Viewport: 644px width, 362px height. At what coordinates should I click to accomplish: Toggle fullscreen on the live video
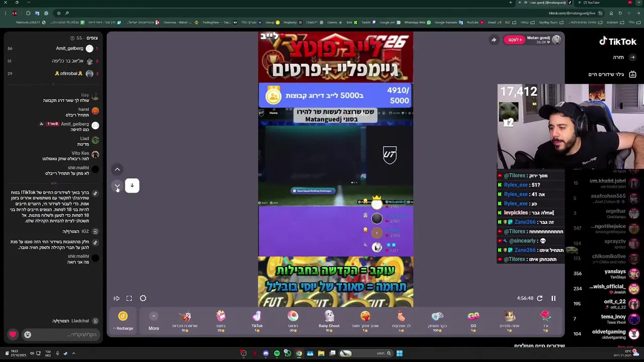click(x=129, y=298)
